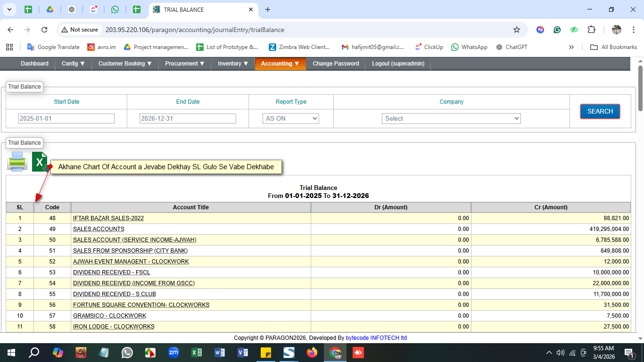This screenshot has width=644, height=362.
Task: Click the printer icon to print report
Action: tap(17, 162)
